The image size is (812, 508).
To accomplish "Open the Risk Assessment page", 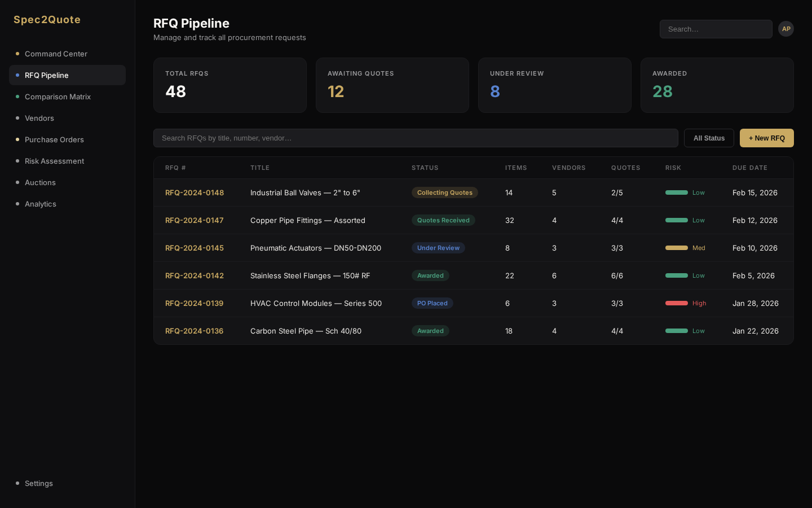I will click(x=54, y=161).
